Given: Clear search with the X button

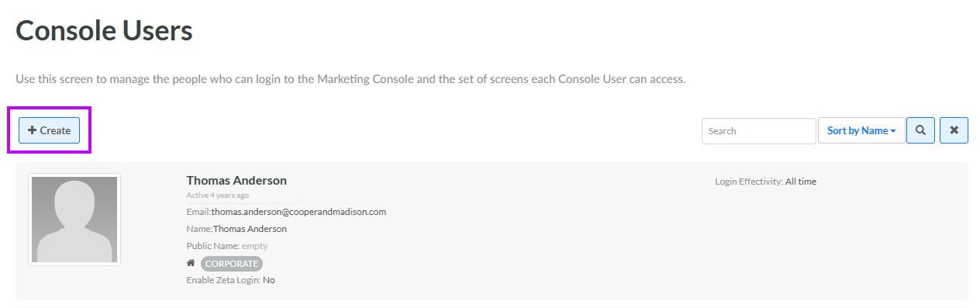Looking at the screenshot, I should click(x=954, y=131).
